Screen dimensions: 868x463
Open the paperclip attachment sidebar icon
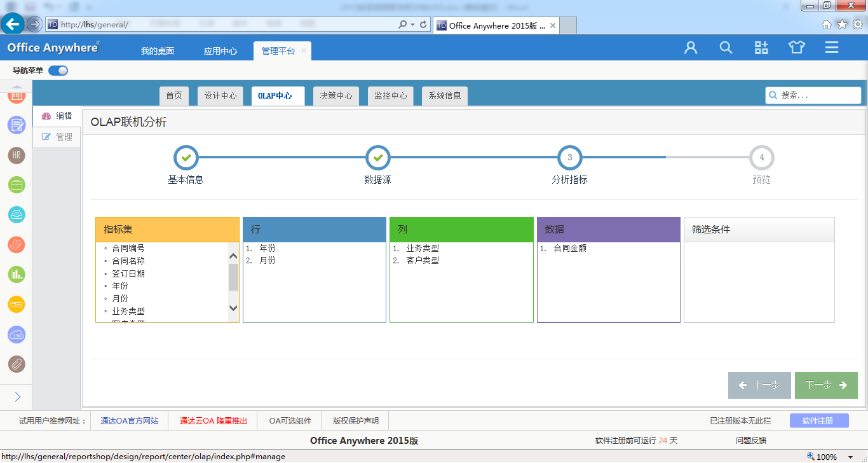point(17,364)
